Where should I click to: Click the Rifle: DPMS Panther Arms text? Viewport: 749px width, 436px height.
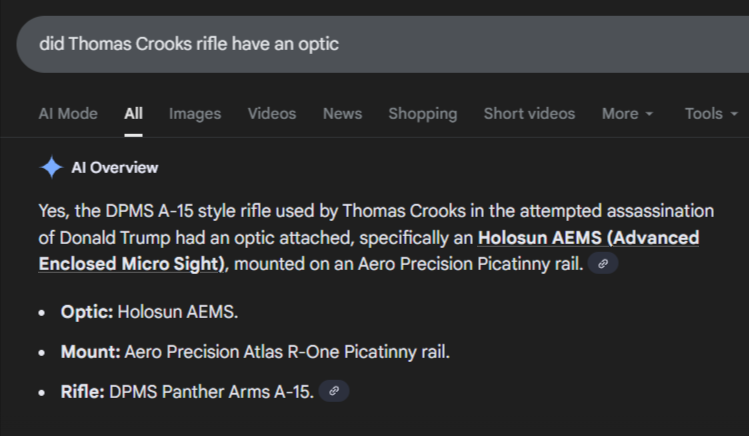tap(188, 391)
